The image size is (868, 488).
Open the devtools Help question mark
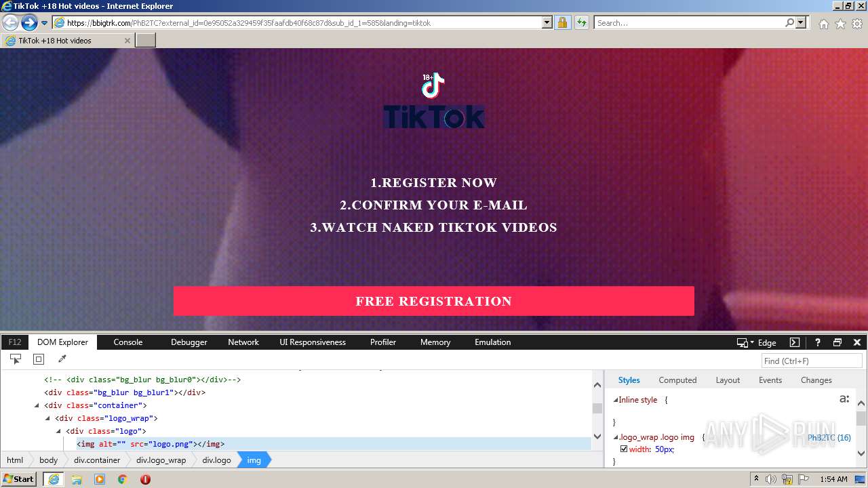(818, 342)
